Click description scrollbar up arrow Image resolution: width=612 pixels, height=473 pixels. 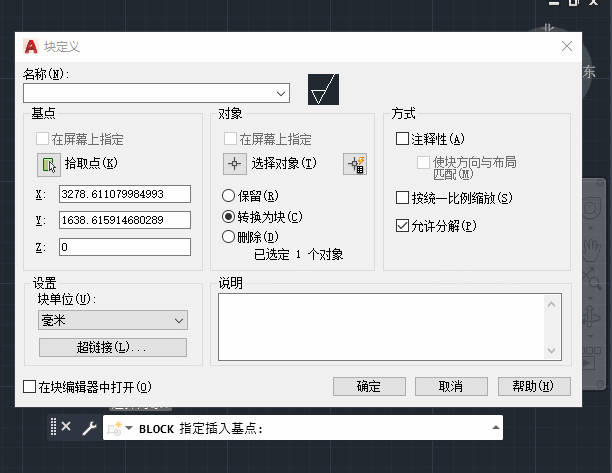552,304
